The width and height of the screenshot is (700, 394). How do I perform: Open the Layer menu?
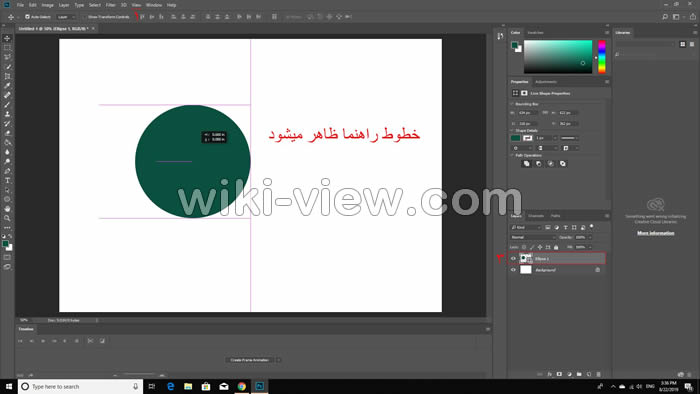click(x=64, y=5)
